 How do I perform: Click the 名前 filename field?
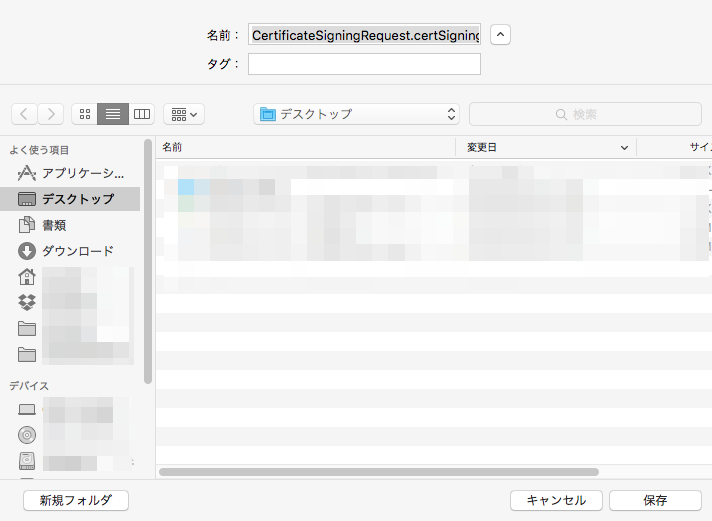click(x=364, y=35)
